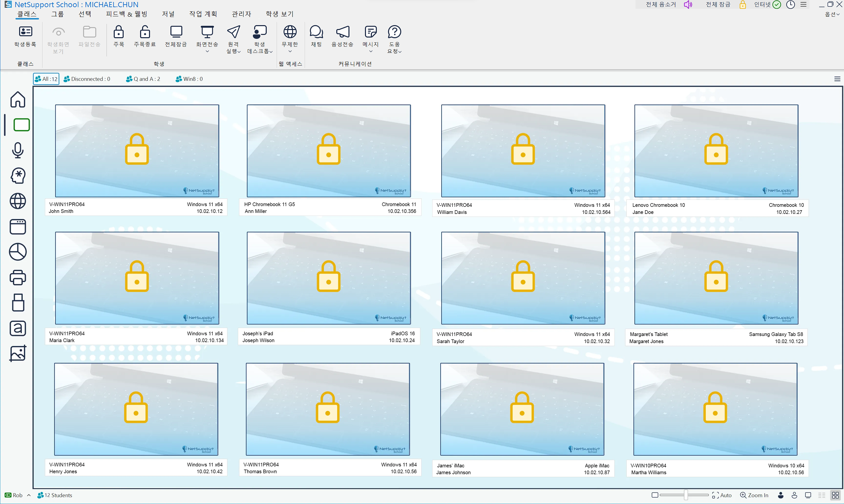Expand the 화면전송 dropdown arrow
844x504 pixels.
(x=207, y=52)
